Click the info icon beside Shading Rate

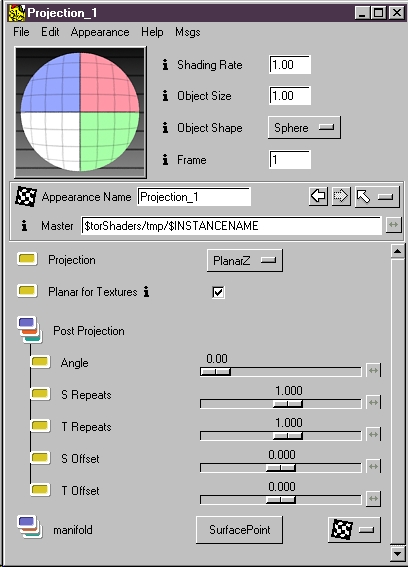tap(165, 65)
